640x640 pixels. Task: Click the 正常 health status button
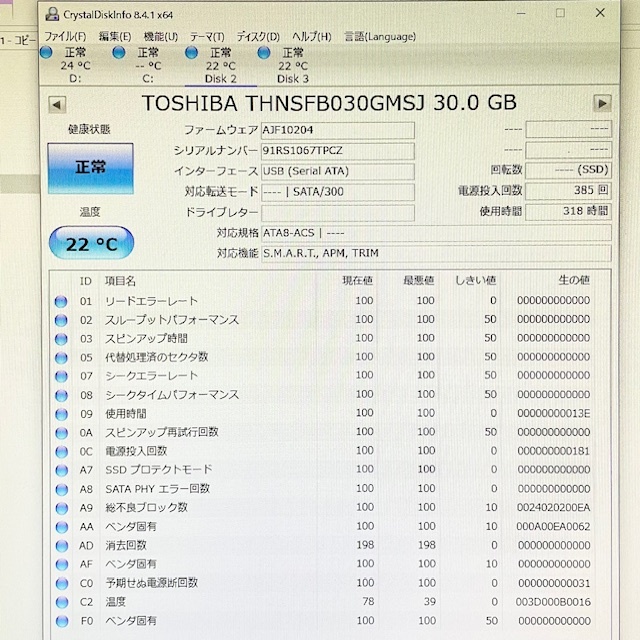click(x=91, y=168)
